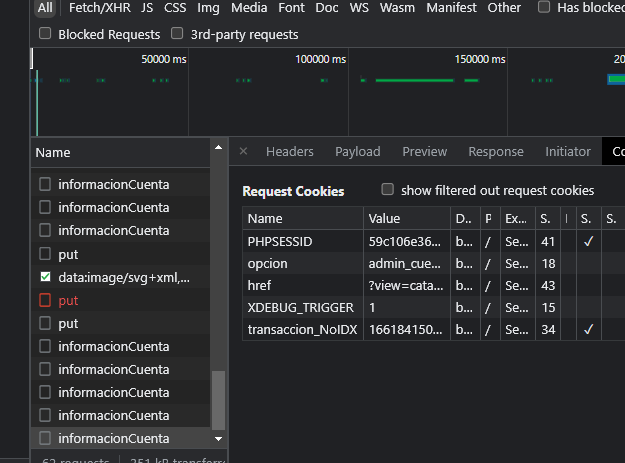Click the 50000 ms timeline marker
Viewport: 625px width, 463px height.
pos(164,59)
